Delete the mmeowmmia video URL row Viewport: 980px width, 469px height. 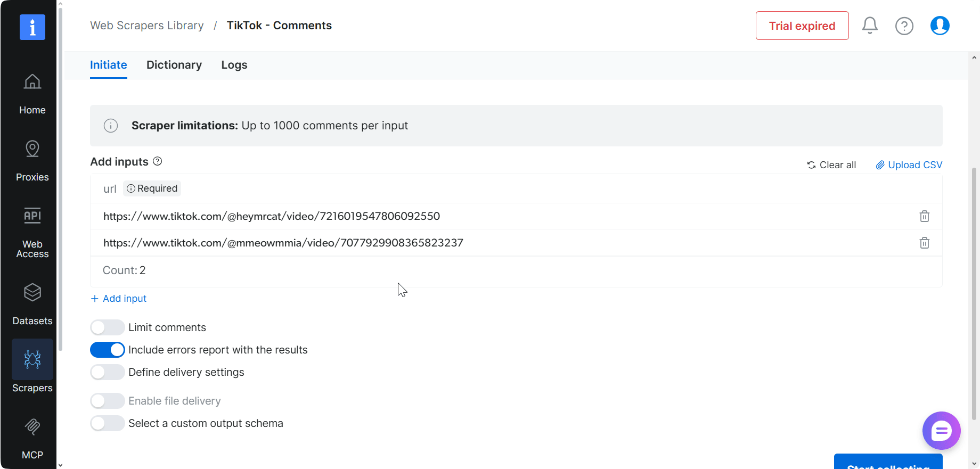point(925,243)
